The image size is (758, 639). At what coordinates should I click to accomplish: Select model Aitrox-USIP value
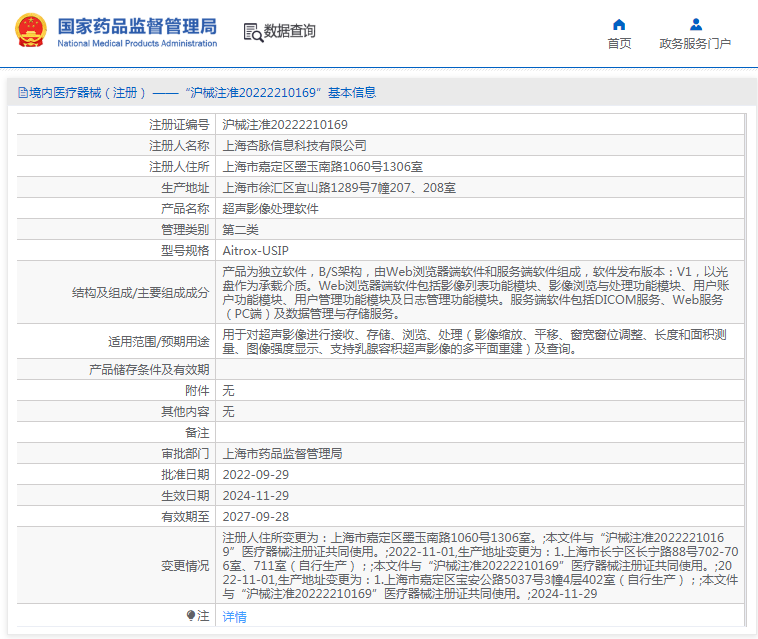tap(255, 251)
